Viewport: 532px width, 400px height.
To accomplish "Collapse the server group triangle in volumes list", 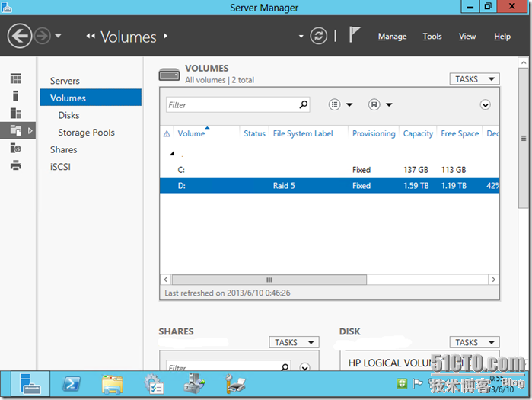I will pyautogui.click(x=172, y=153).
